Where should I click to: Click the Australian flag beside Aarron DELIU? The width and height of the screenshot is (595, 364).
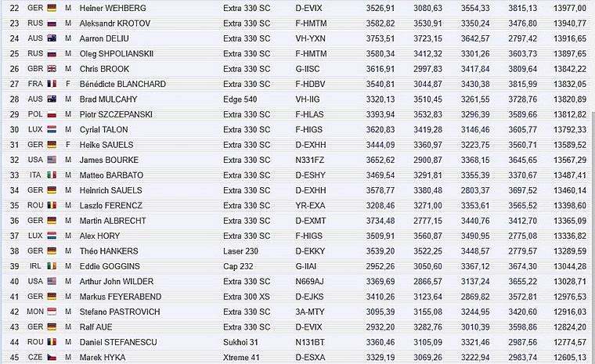click(x=52, y=38)
